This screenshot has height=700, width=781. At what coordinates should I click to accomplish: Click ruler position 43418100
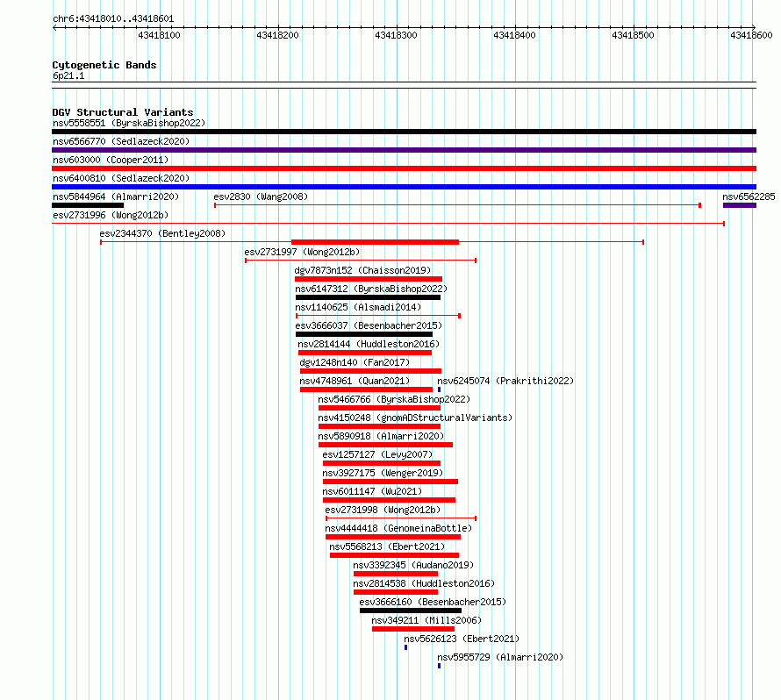[160, 35]
